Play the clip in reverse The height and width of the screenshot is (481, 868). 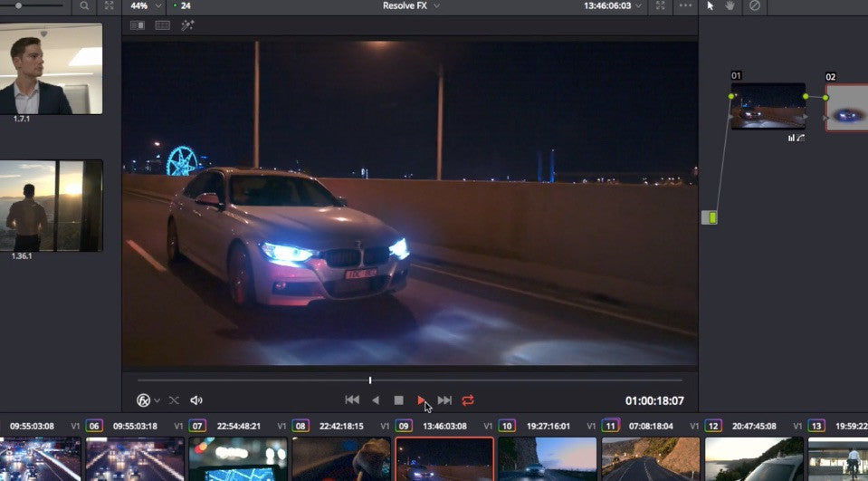[x=376, y=400]
